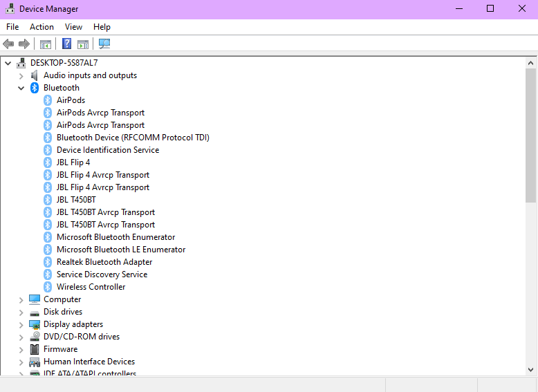The width and height of the screenshot is (538, 392).
Task: Select the Realtek Bluetooth Adapter label
Action: point(104,262)
